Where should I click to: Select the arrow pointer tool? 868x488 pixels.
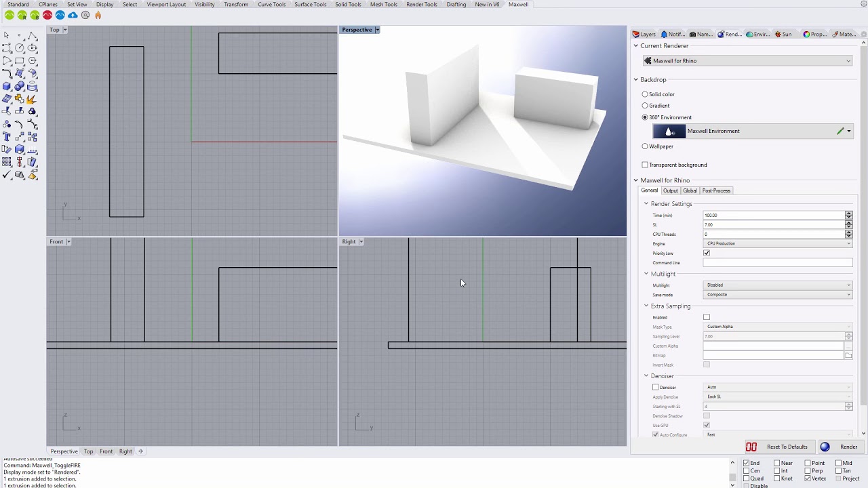(7, 35)
